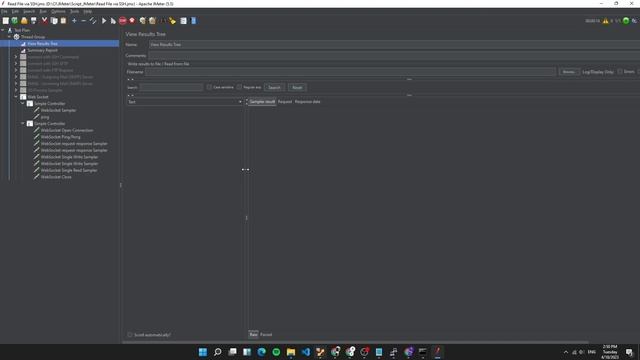Switch to the Request tab
Viewport: 640px width, 360px height.
tap(285, 102)
